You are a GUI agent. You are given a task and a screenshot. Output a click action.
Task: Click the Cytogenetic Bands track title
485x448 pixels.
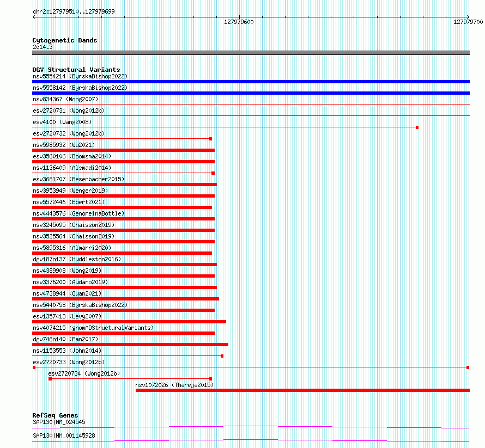click(x=65, y=40)
